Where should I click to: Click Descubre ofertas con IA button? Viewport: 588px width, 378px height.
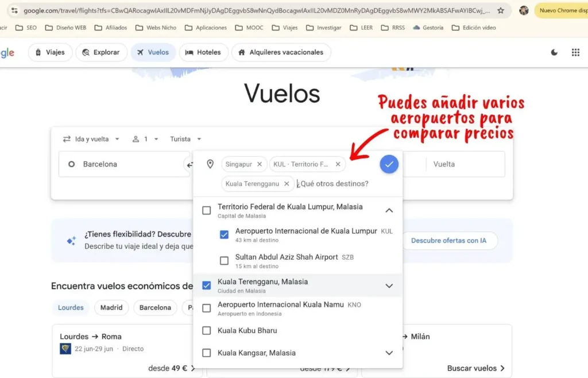449,241
